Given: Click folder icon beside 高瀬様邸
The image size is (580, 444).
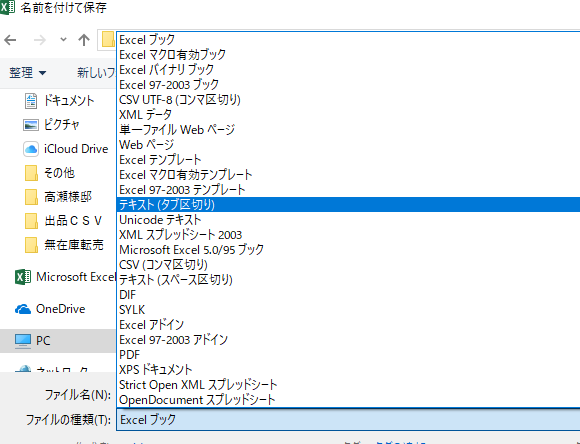Looking at the screenshot, I should (31, 197).
